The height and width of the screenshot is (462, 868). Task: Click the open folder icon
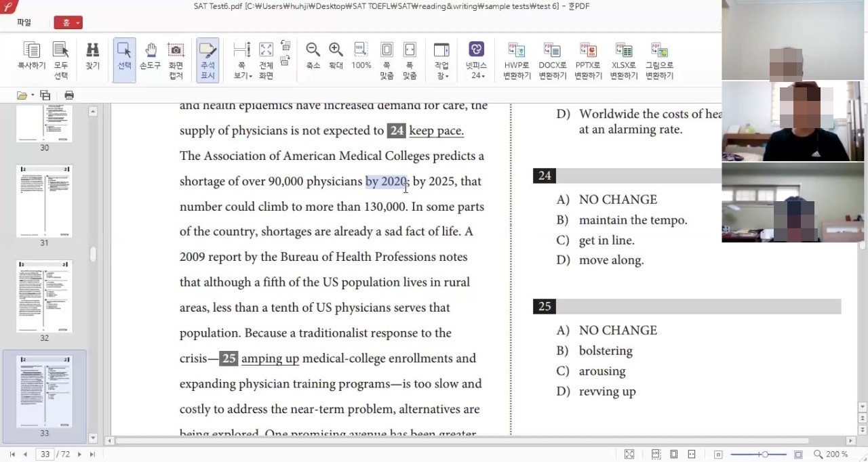(22, 96)
